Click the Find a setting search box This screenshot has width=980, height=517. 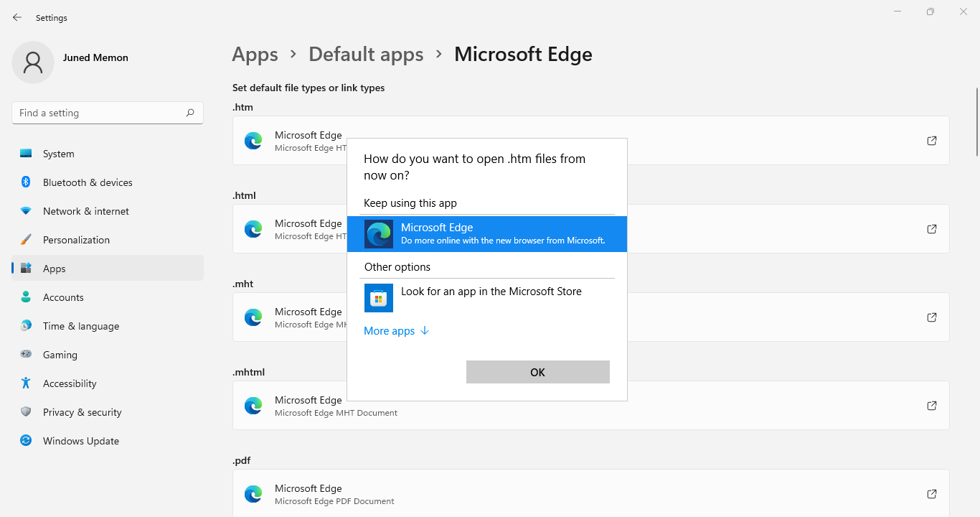tap(108, 113)
